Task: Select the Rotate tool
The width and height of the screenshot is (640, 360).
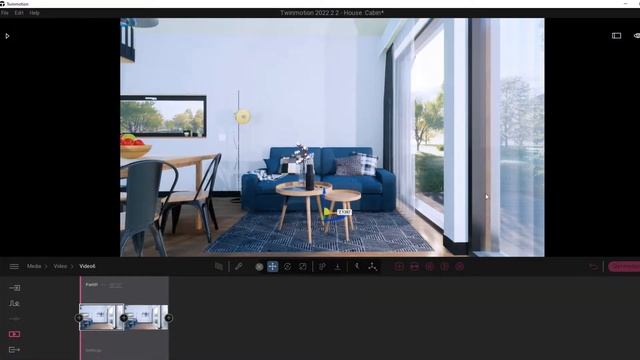Action: pos(287,267)
